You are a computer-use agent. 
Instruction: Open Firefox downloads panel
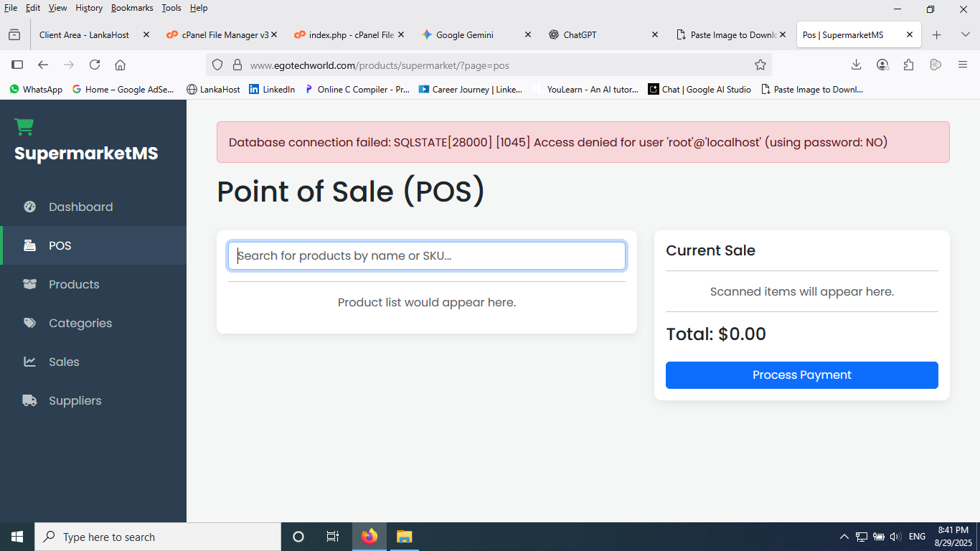856,65
